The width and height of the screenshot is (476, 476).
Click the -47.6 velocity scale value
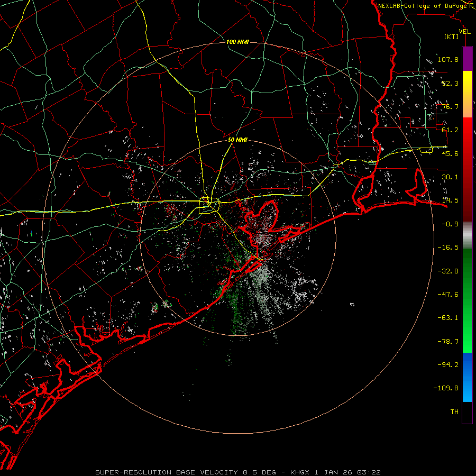tap(448, 295)
